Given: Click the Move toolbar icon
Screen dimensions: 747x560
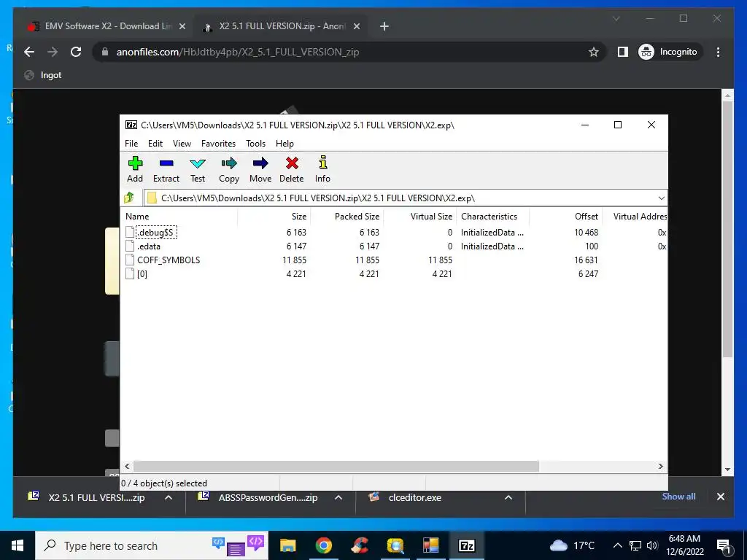Looking at the screenshot, I should [x=260, y=169].
